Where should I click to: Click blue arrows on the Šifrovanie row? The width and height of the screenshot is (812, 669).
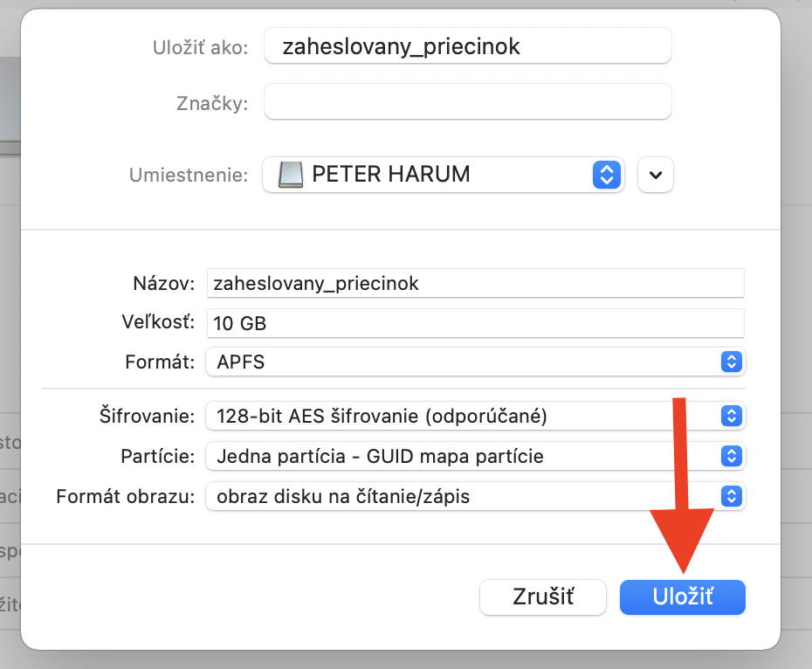[731, 417]
